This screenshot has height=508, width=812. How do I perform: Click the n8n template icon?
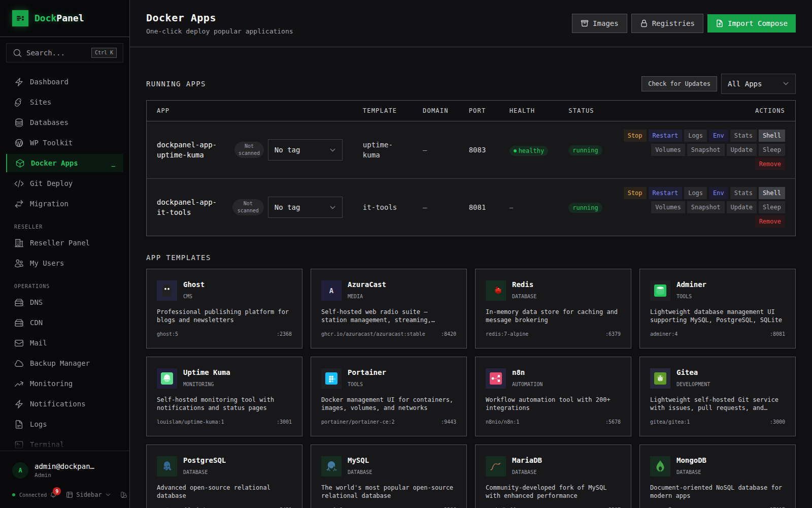pyautogui.click(x=496, y=378)
